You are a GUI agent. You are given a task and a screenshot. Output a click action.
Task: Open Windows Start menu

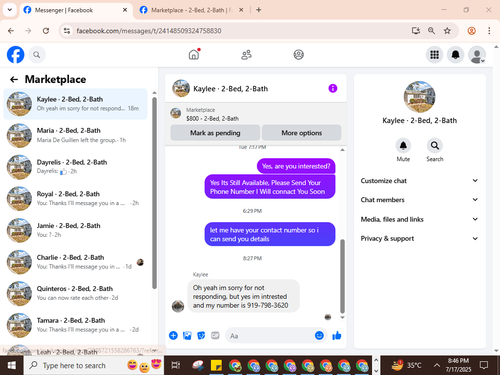point(12,365)
